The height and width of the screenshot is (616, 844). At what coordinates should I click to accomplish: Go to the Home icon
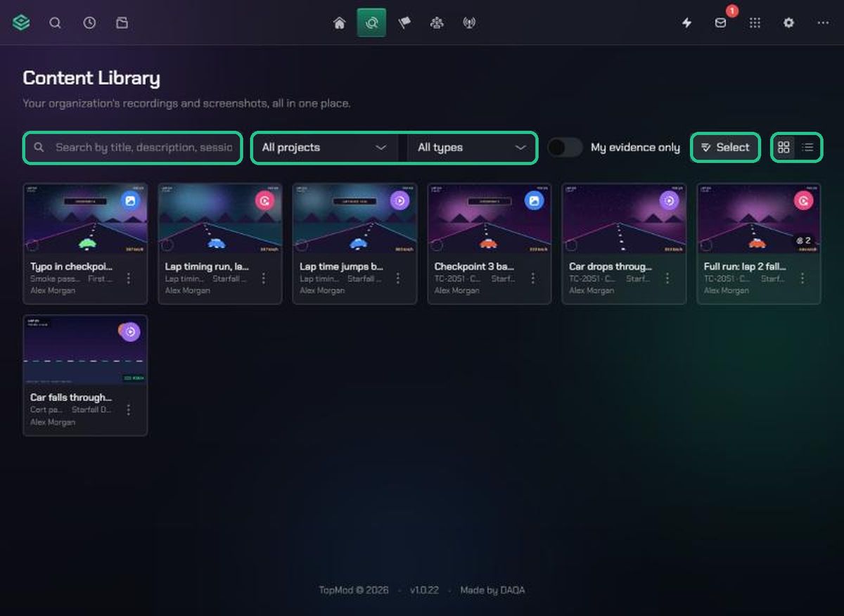pos(339,23)
